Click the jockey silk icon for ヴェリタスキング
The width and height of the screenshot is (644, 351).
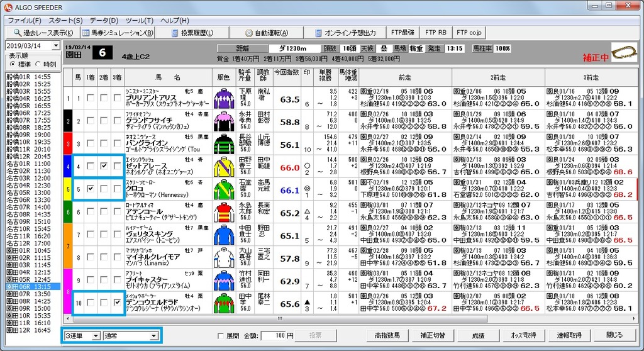[x=224, y=235]
